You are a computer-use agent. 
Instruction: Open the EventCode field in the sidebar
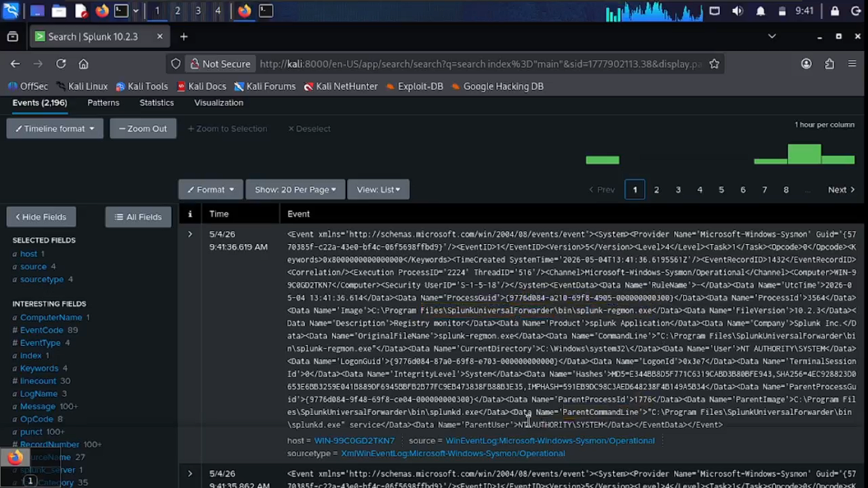42,330
